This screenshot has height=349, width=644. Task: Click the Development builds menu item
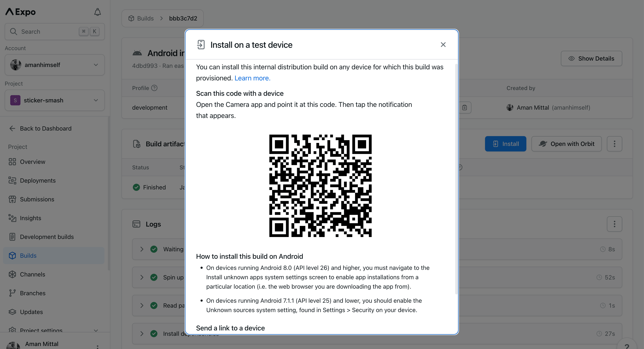pos(47,236)
